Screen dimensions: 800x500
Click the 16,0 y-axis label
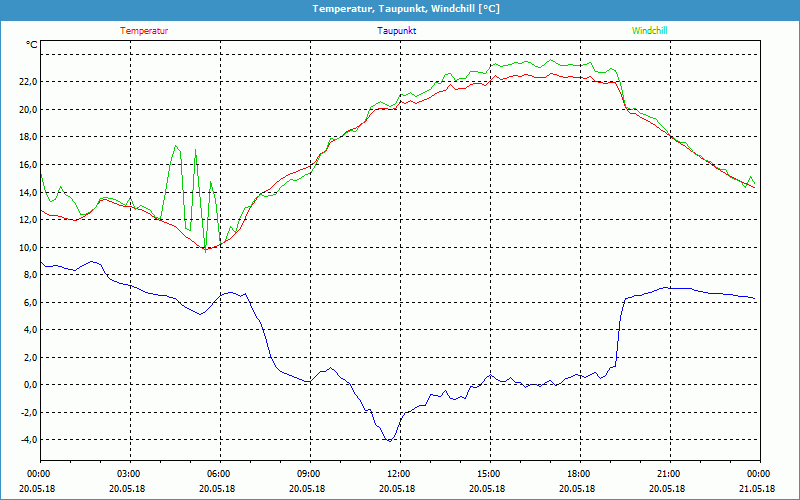(x=27, y=165)
